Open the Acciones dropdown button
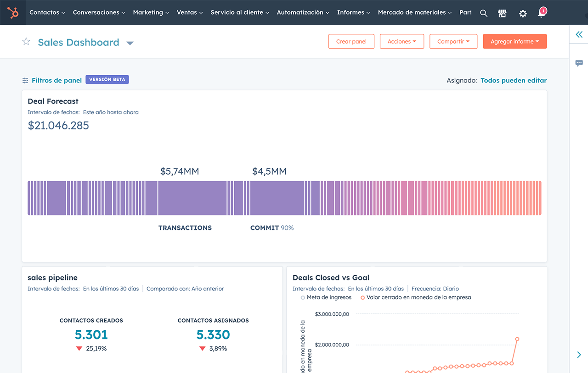Viewport: 588px width, 373px height. tap(402, 41)
